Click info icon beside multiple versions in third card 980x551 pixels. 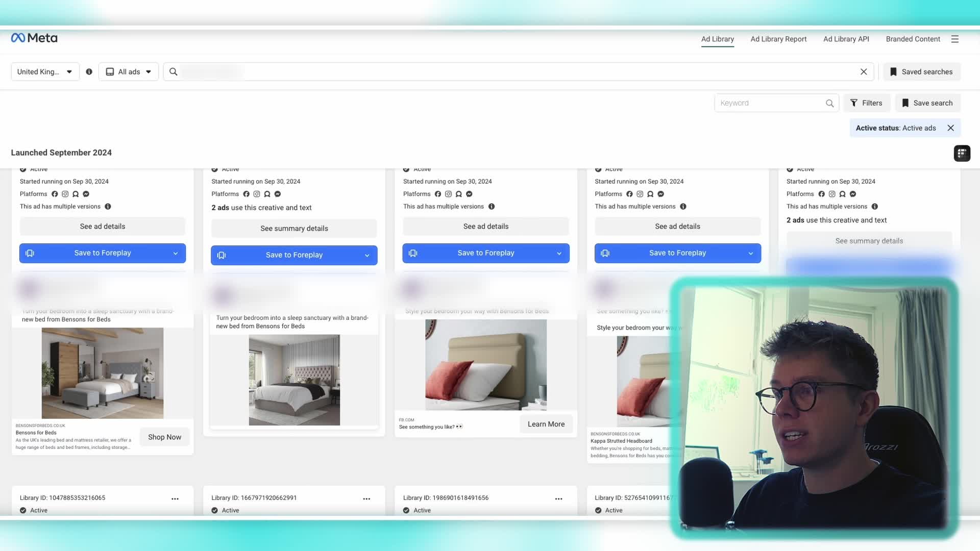click(x=492, y=207)
